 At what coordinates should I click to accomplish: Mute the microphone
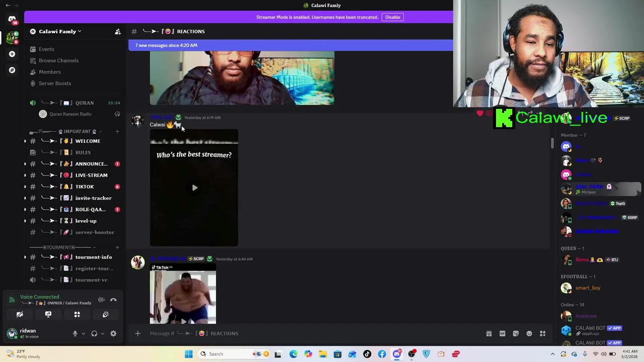coord(75,333)
